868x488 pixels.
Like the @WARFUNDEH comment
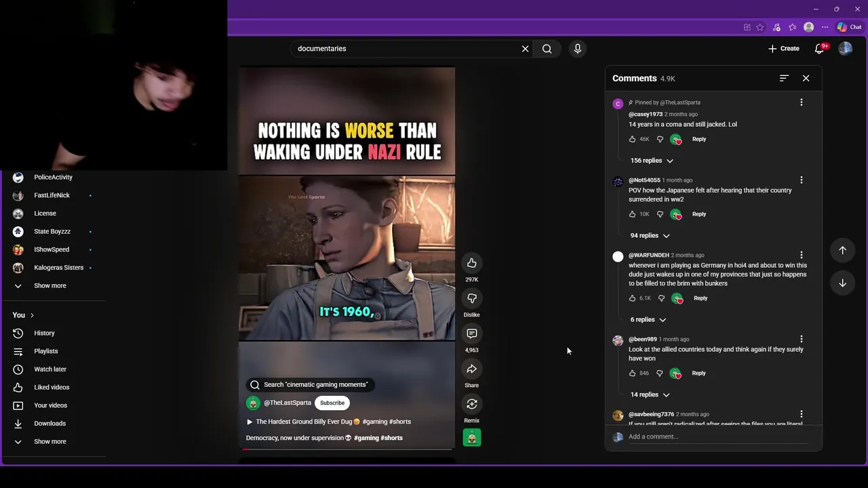[x=632, y=298]
